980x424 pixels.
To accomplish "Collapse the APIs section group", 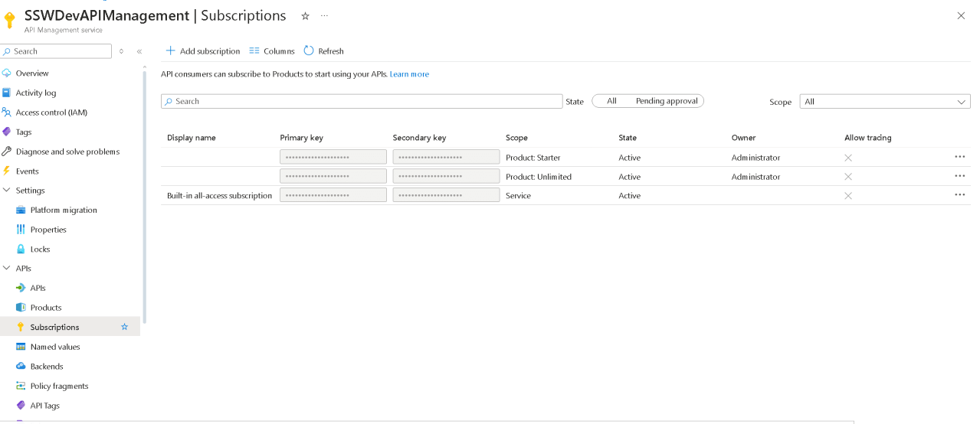I will [7, 269].
